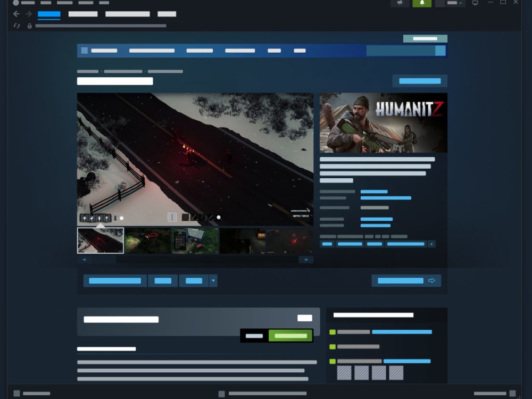Open the blue link beside the first green check
Image resolution: width=532 pixels, height=399 pixels.
pos(402,332)
